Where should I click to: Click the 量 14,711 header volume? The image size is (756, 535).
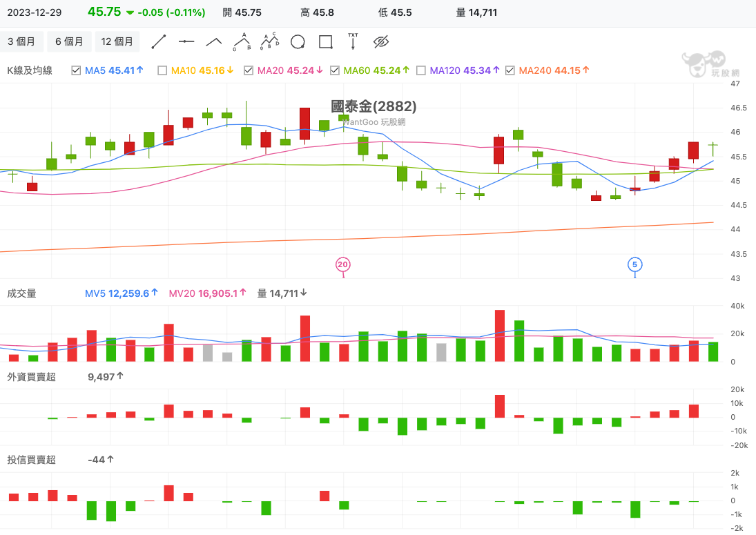[x=476, y=12]
